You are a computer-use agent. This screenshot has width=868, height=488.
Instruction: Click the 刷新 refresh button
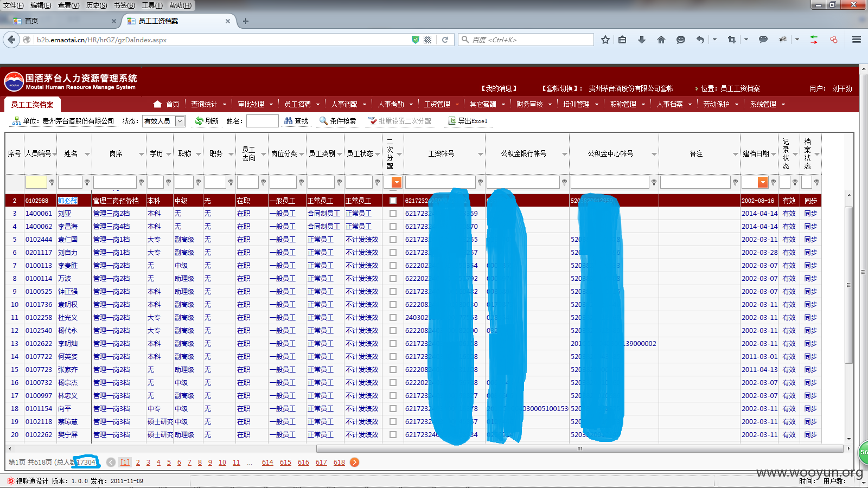[207, 121]
